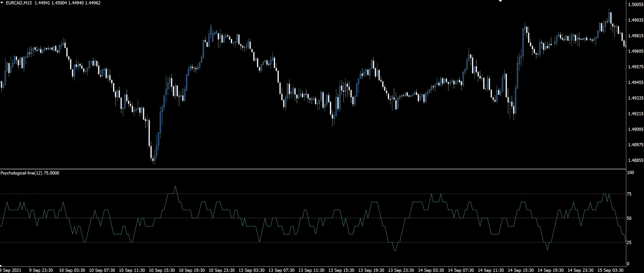Click the 9 Sep 23:30 time label
Screen dimensions: 644x273
point(41,270)
